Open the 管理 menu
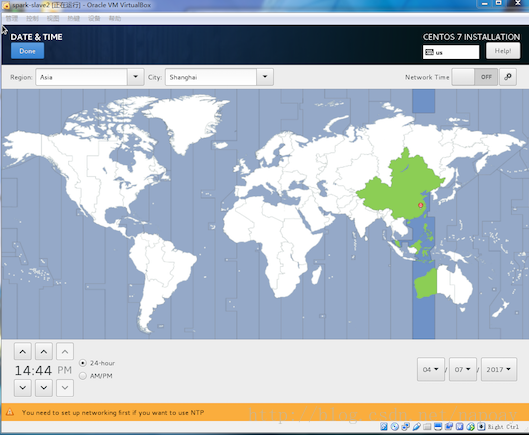The image size is (529, 435). pyautogui.click(x=12, y=18)
